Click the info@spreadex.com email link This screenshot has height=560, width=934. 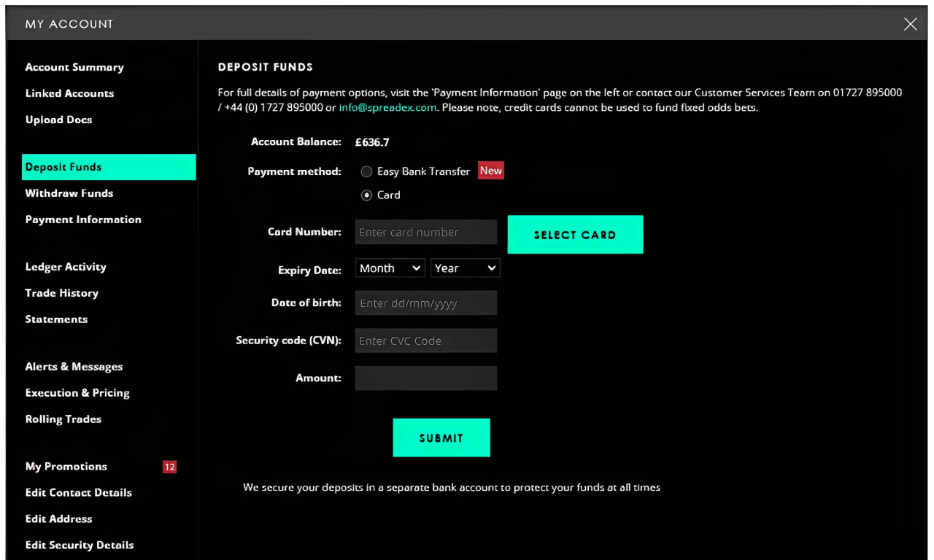(387, 107)
